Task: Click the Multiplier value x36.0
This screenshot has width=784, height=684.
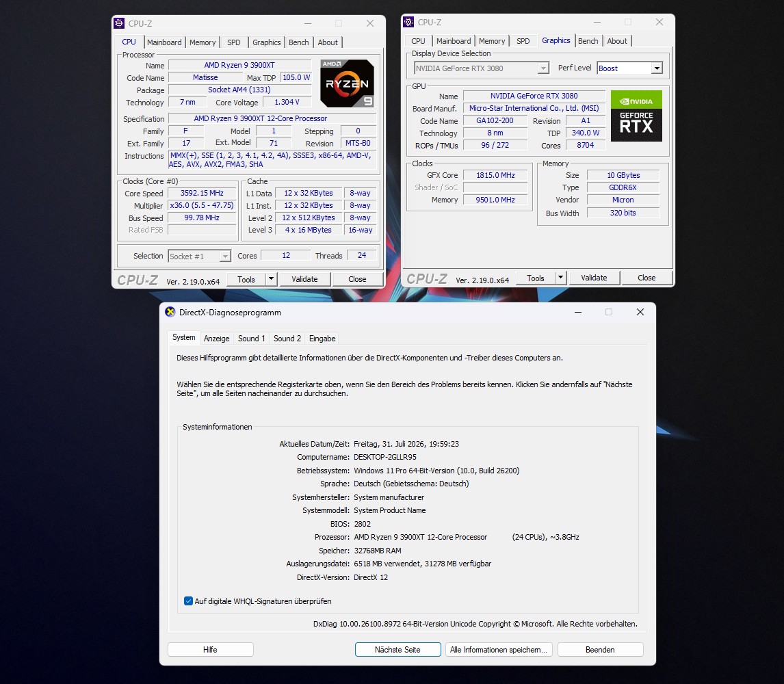Action: click(x=202, y=205)
